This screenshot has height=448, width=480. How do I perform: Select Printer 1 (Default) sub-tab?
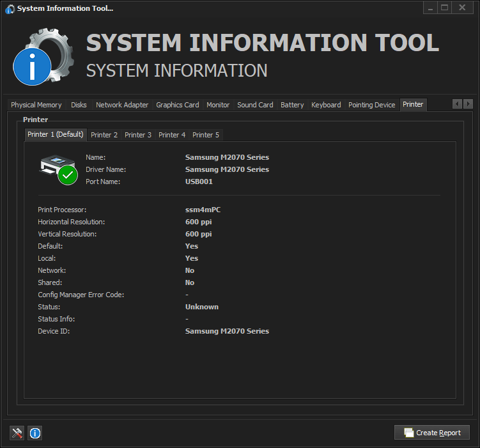[x=56, y=134]
